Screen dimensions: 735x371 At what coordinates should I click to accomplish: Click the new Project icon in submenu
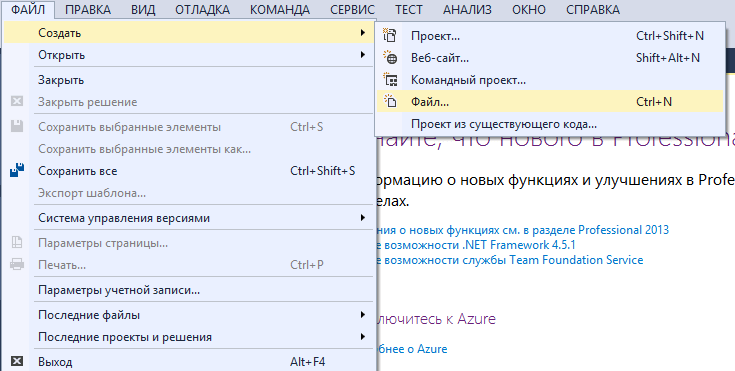click(x=390, y=35)
